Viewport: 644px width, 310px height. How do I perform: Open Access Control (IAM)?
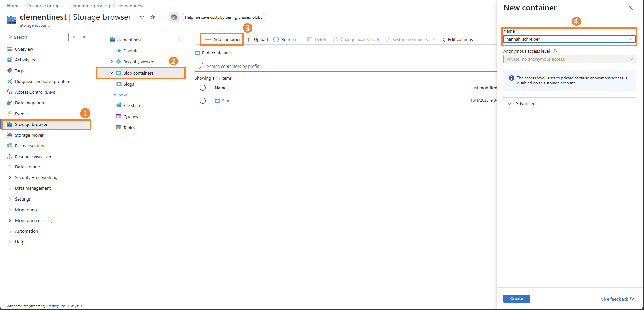(x=35, y=92)
